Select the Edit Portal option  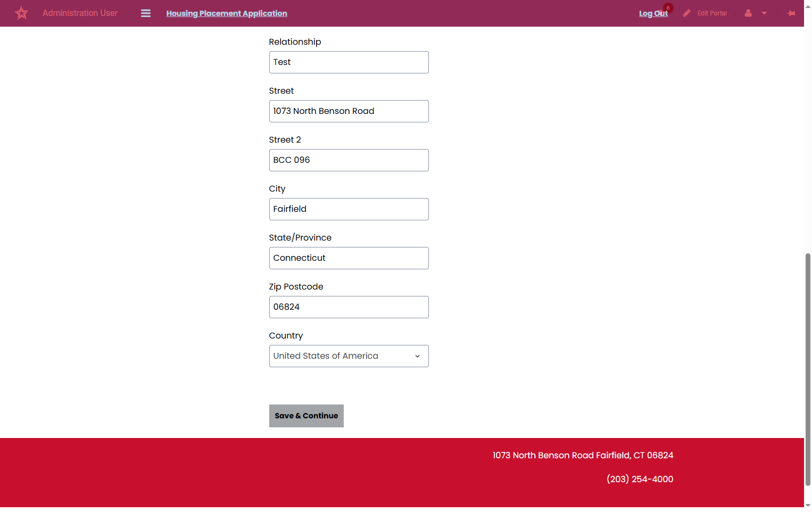coord(712,13)
